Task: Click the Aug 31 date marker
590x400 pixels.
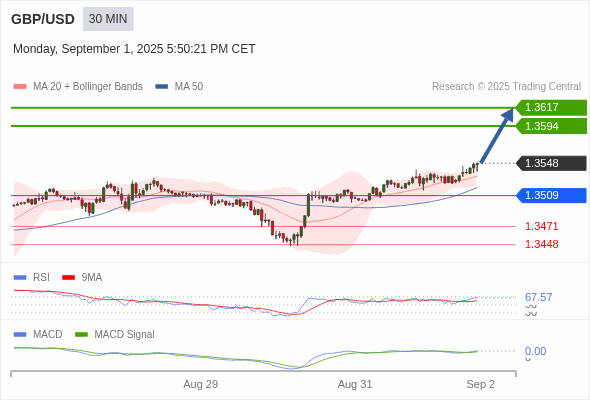Action: pos(355,384)
